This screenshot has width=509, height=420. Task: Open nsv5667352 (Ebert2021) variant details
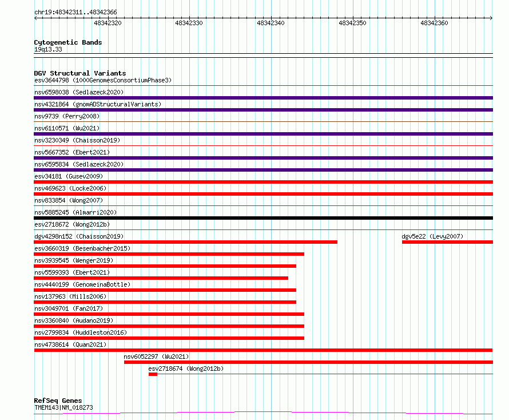click(72, 152)
